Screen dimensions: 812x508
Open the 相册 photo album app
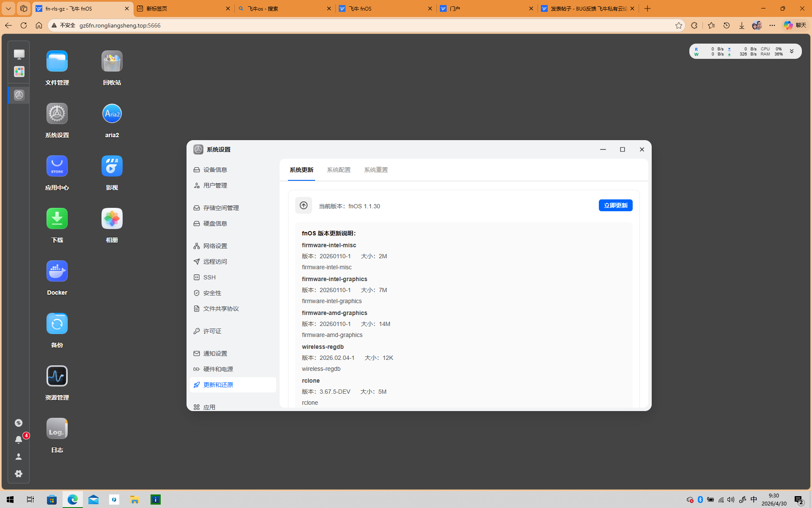[112, 219]
